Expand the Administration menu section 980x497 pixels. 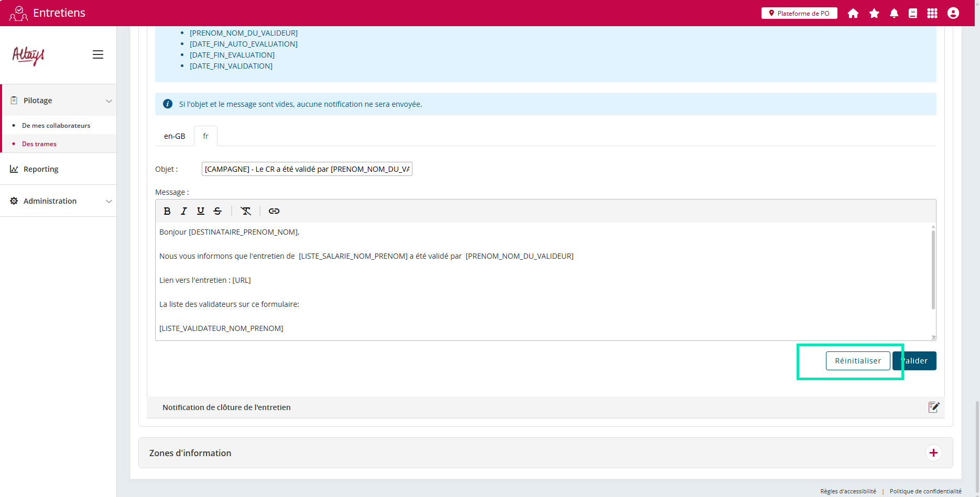click(x=109, y=201)
